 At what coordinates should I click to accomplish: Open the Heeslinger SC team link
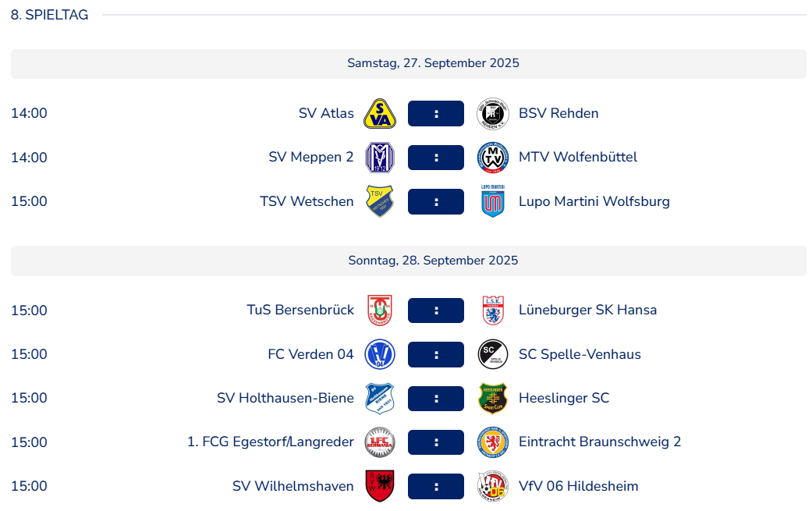click(x=564, y=398)
